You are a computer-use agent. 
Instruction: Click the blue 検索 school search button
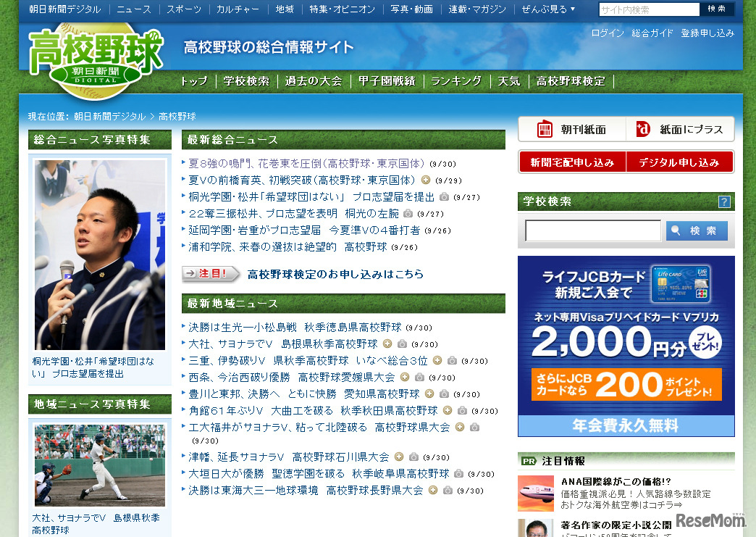coord(697,230)
